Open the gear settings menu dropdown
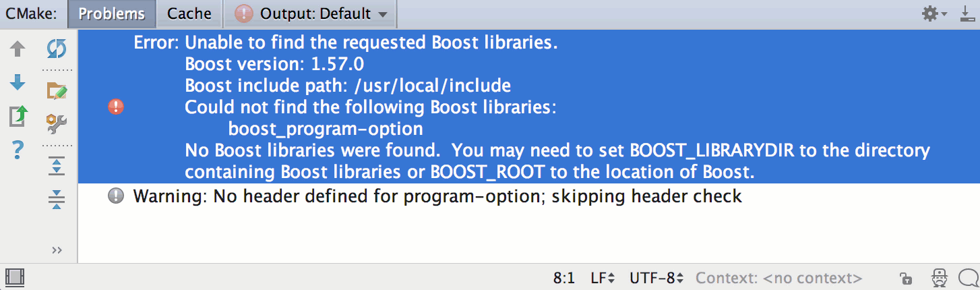This screenshot has width=980, height=290. point(935,13)
